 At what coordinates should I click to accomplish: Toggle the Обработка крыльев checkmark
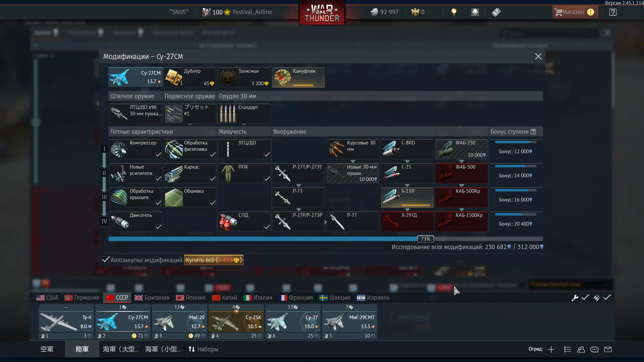point(158,203)
